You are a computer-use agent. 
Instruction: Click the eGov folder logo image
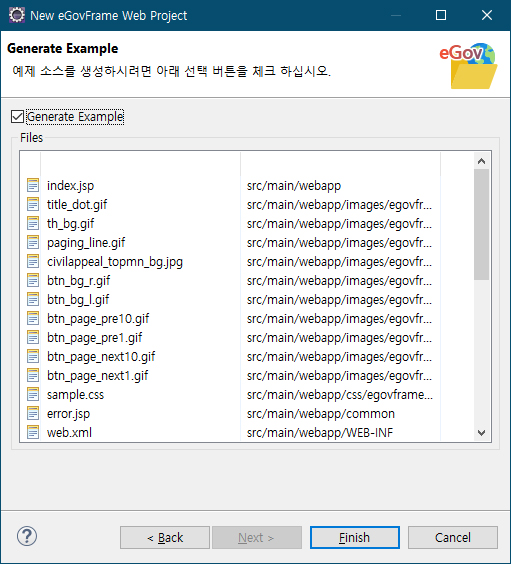click(x=469, y=66)
